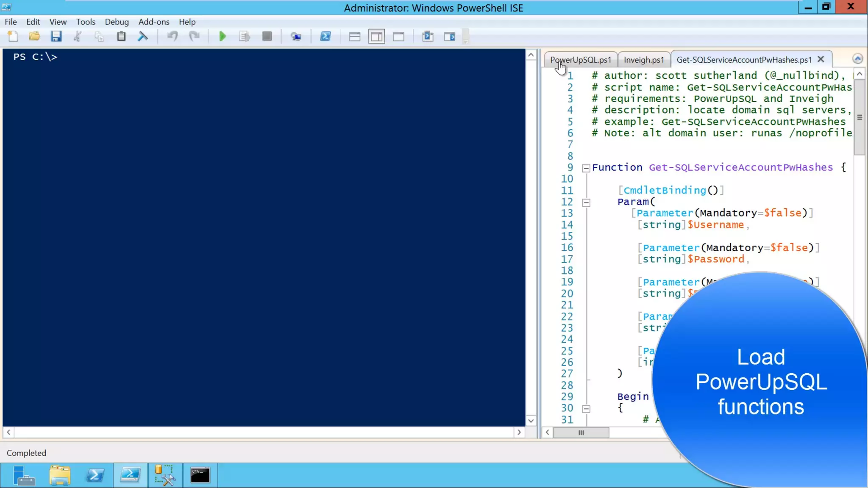Collapse the script pane with the chevron button

coord(857,58)
